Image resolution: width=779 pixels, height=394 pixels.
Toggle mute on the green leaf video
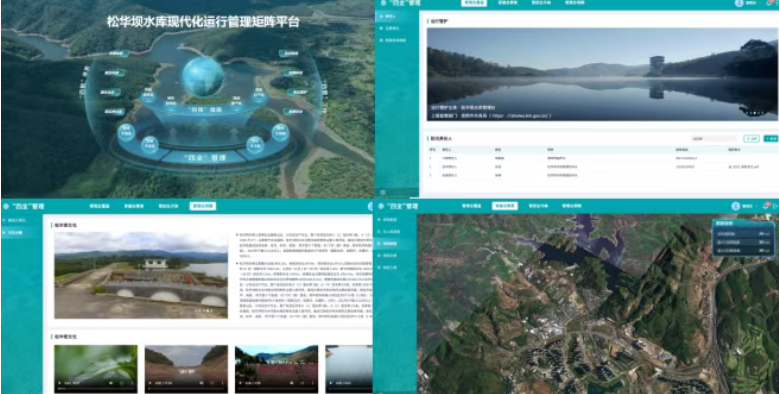tap(111, 383)
